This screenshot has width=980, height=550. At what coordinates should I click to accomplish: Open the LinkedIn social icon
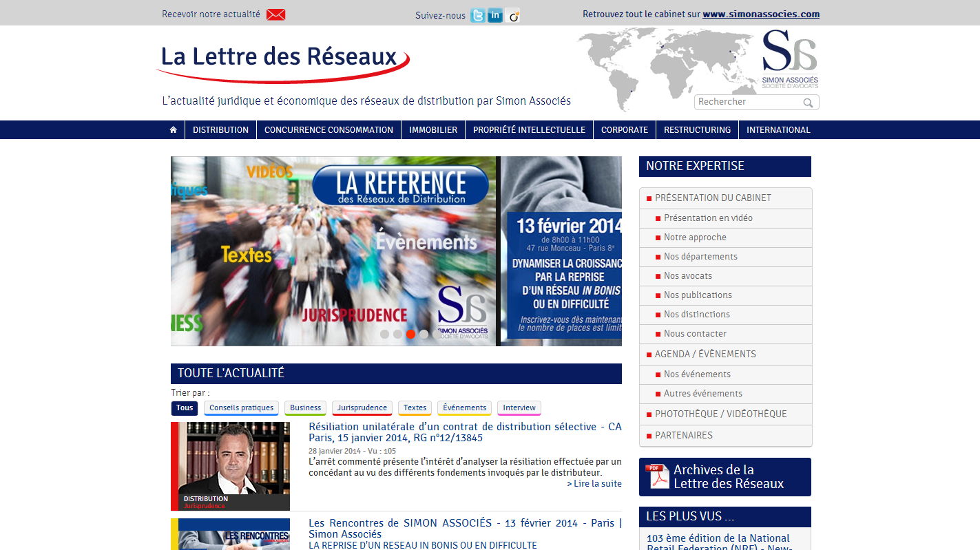click(x=494, y=15)
